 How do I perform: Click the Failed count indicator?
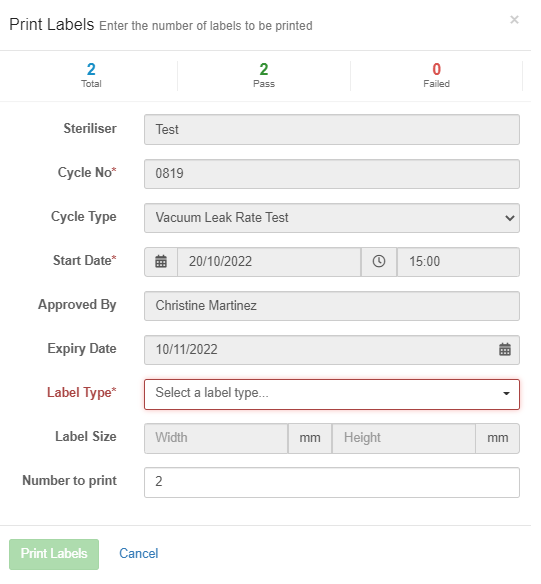click(x=436, y=75)
